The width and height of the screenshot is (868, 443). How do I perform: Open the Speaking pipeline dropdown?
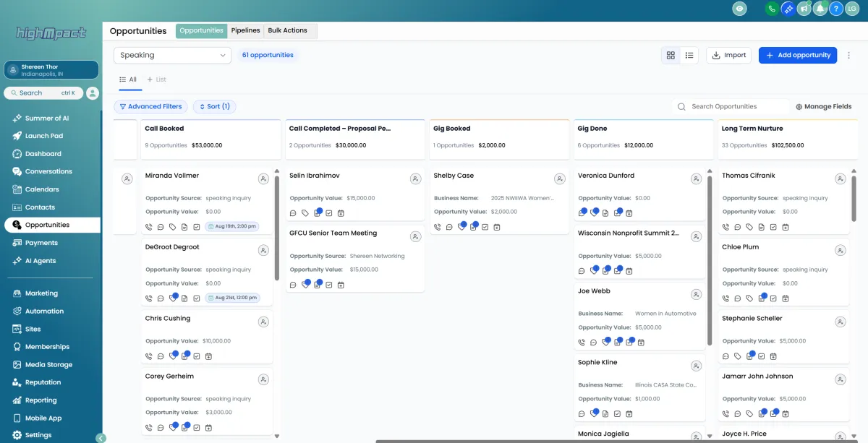[x=172, y=55]
